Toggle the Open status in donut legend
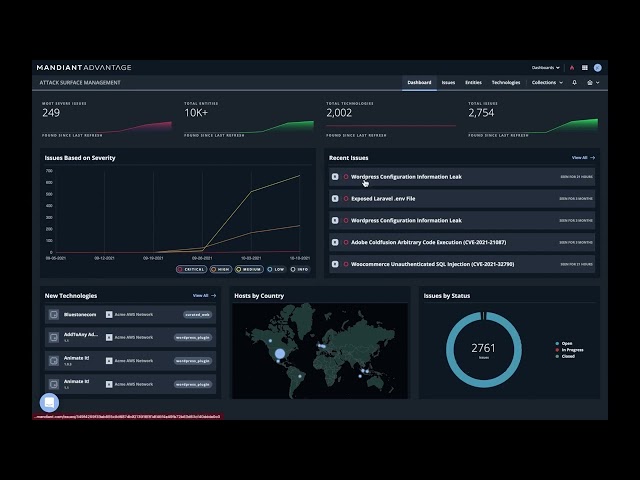Screen dimensions: 640x480 [x=564, y=344]
